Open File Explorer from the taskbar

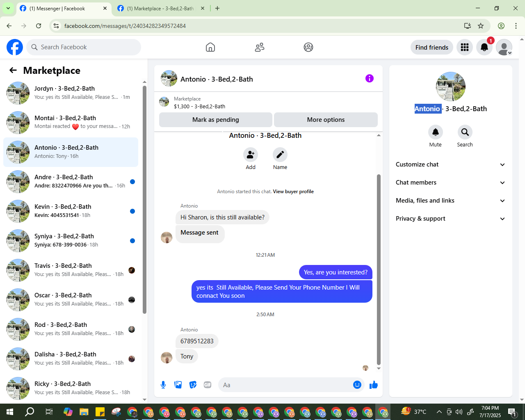[x=84, y=412]
